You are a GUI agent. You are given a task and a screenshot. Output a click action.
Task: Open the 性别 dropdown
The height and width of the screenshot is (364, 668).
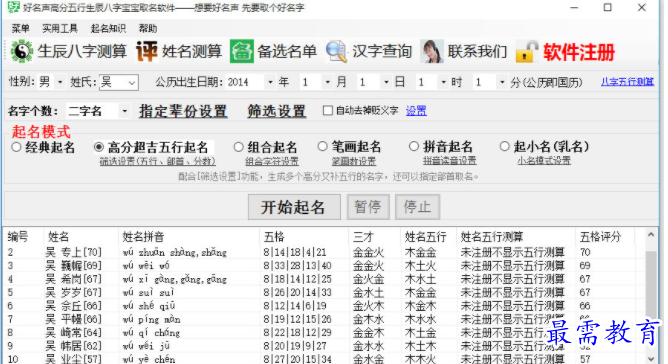pos(60,82)
